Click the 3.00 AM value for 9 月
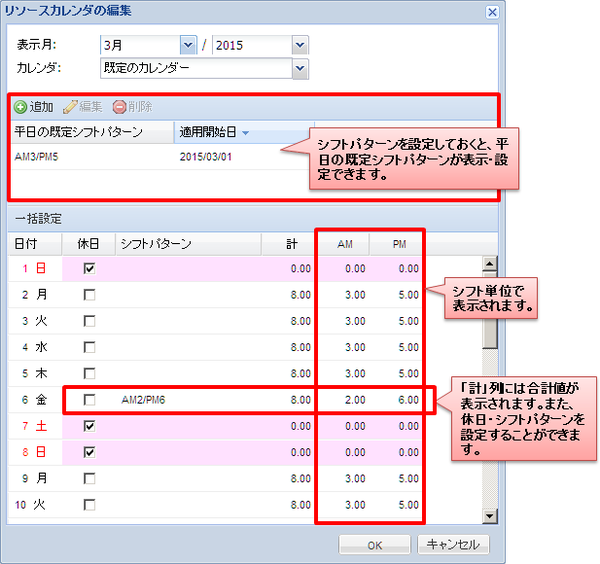The height and width of the screenshot is (564, 600). click(x=355, y=478)
